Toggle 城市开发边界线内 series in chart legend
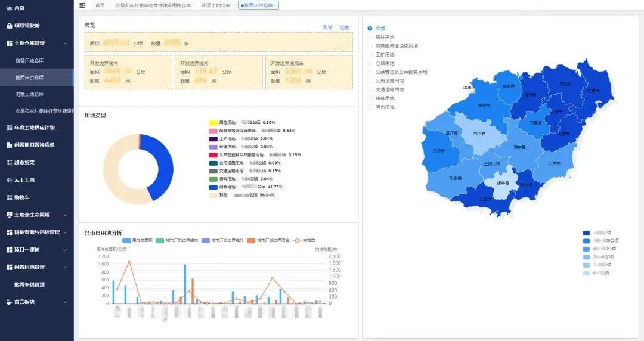644x341 pixels. [x=177, y=240]
